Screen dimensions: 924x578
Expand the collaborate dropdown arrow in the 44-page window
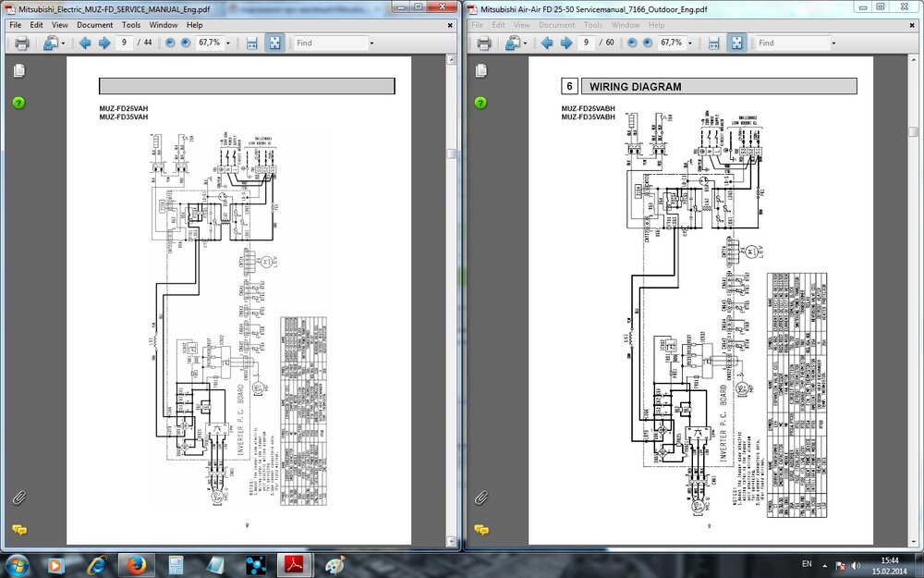[63, 43]
